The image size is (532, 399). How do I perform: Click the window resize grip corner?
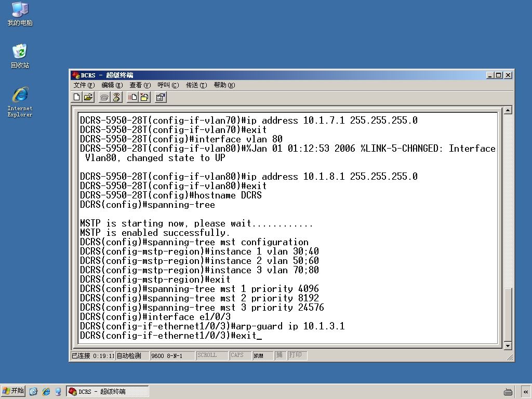(510, 357)
